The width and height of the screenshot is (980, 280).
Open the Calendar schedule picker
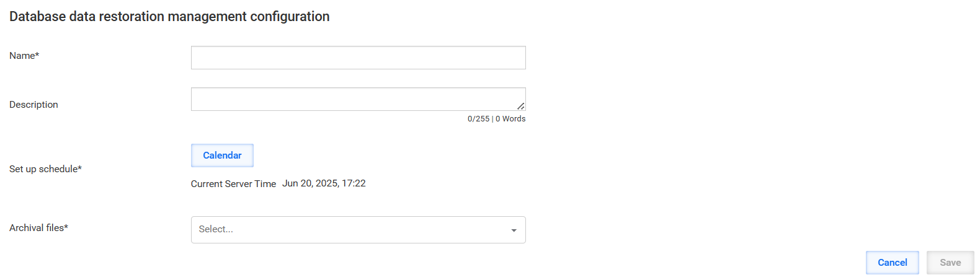click(x=222, y=155)
